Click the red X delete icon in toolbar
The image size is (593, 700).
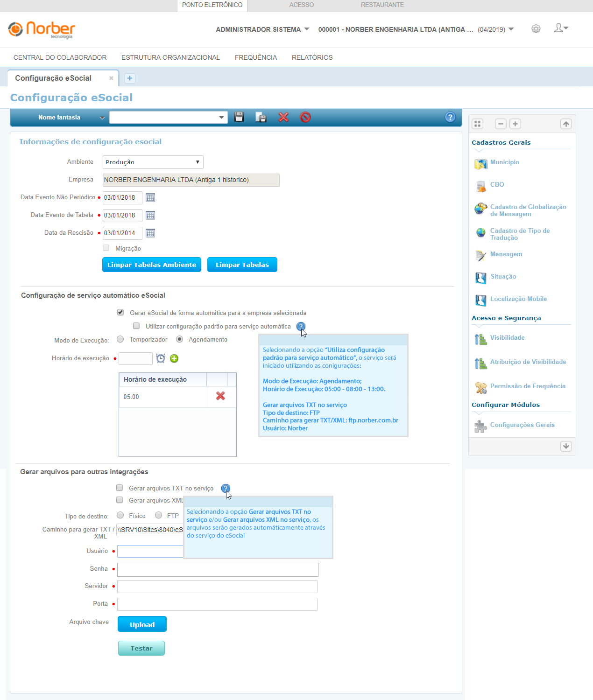click(x=283, y=117)
